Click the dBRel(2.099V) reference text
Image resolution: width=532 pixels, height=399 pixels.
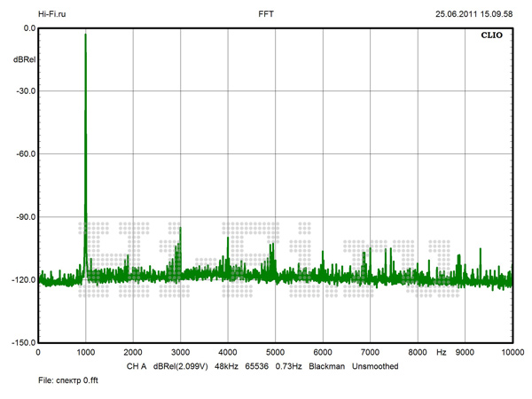pos(182,365)
